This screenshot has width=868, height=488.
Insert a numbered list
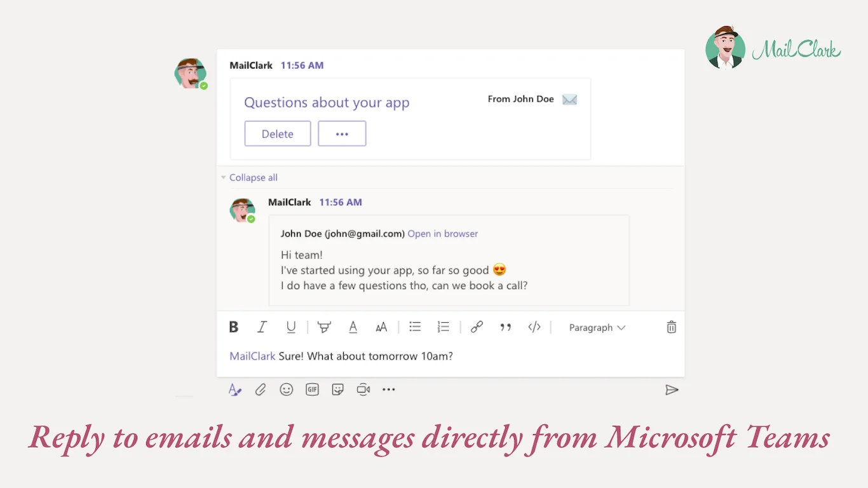point(444,327)
